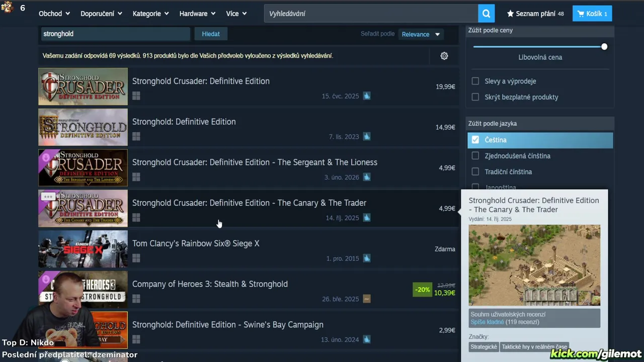Click the 2,99€ price
The image size is (644, 362).
pos(447,330)
